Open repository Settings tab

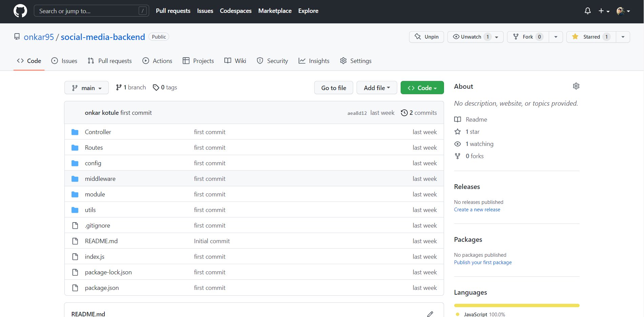[356, 61]
